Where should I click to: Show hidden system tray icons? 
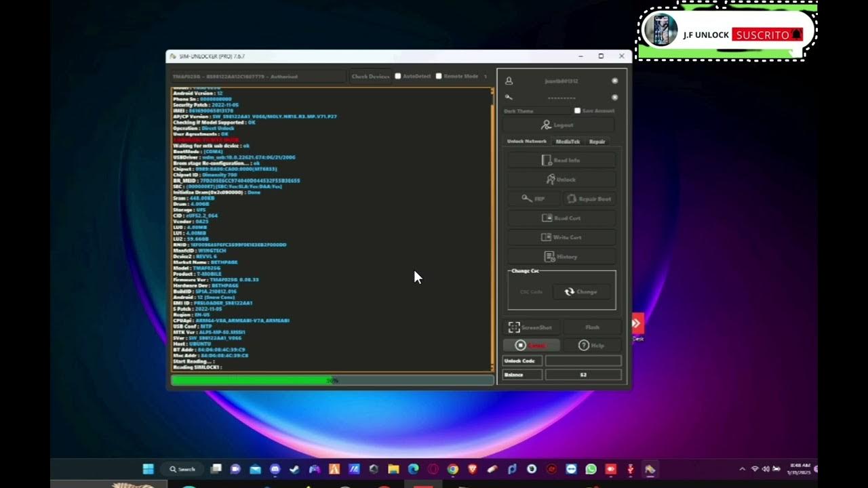point(743,469)
